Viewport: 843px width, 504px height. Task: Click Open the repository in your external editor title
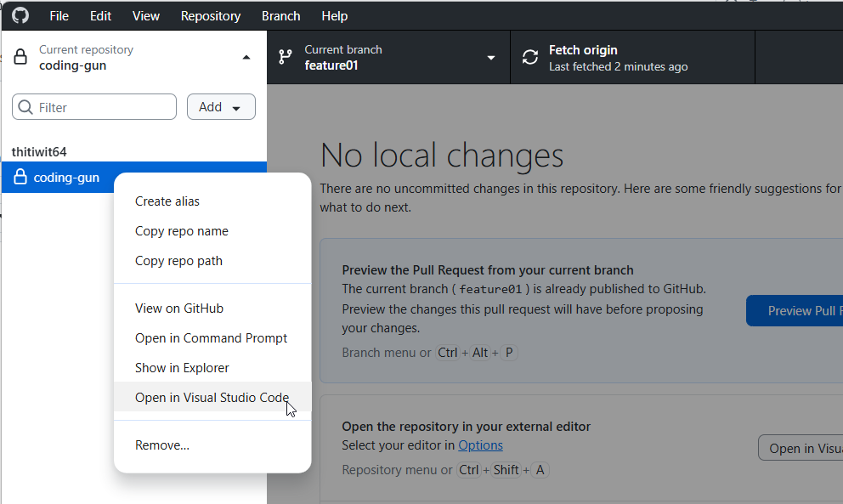click(x=467, y=427)
